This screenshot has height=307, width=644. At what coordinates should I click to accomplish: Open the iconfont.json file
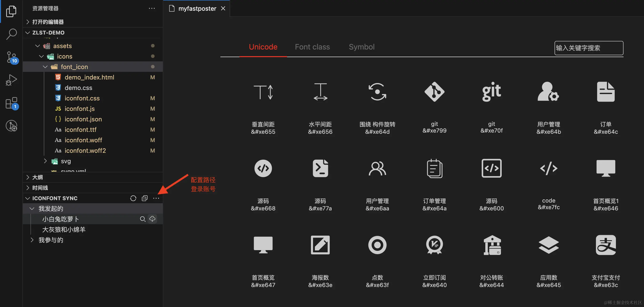[x=83, y=119]
